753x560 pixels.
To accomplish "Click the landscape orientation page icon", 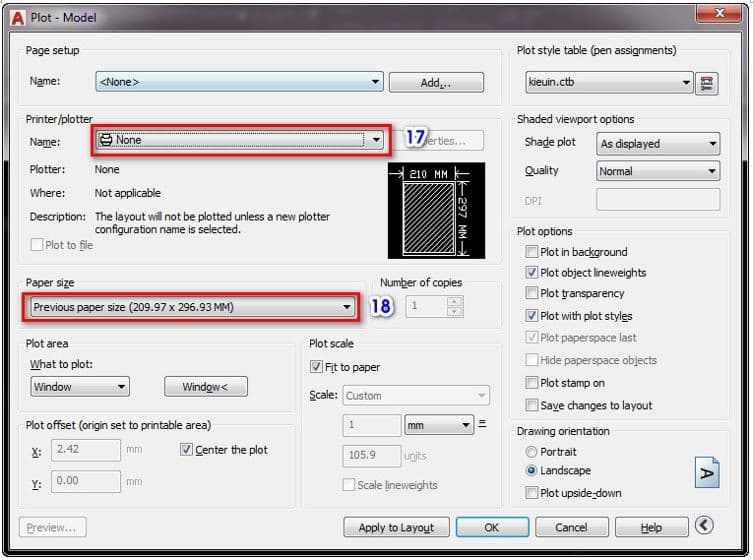I will click(707, 473).
